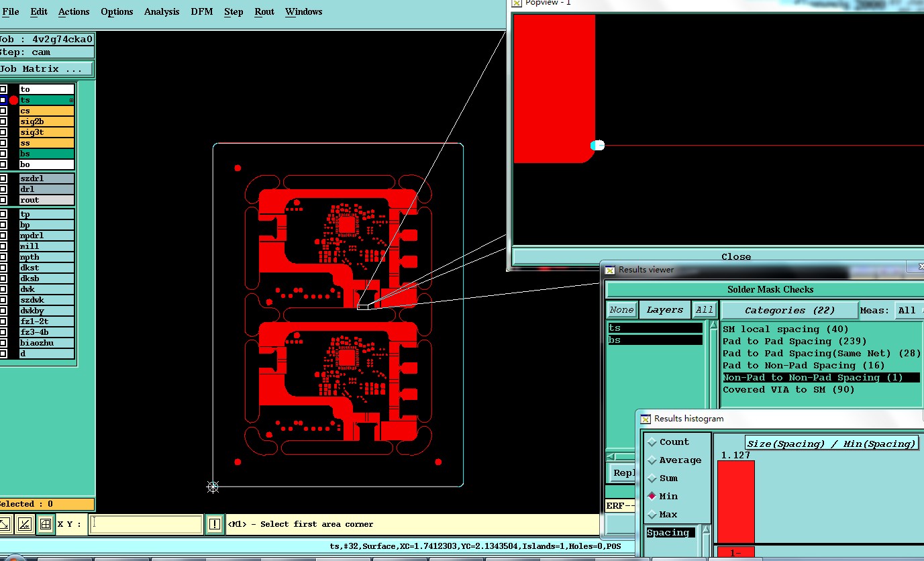The height and width of the screenshot is (561, 924).
Task: Select Covered VIA to SM (90) category
Action: tap(788, 390)
